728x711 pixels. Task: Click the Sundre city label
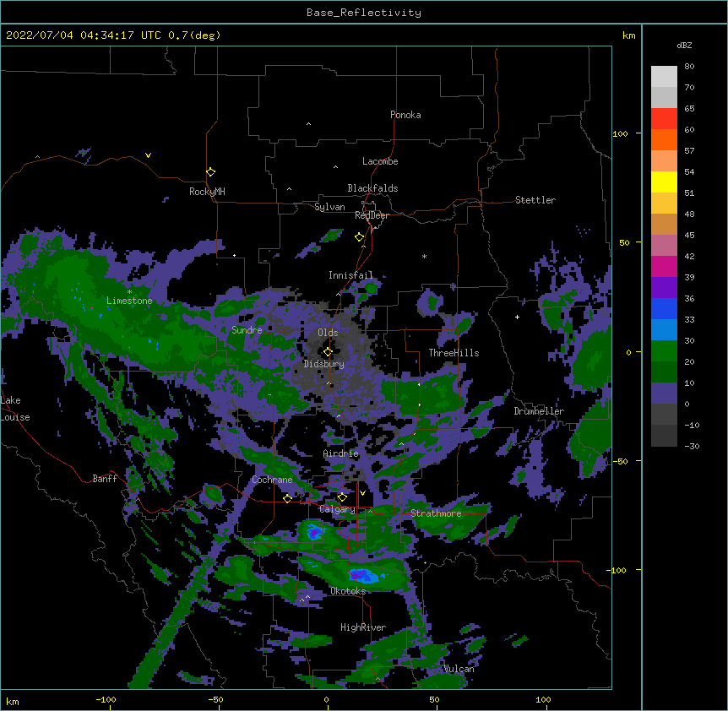[x=247, y=330]
